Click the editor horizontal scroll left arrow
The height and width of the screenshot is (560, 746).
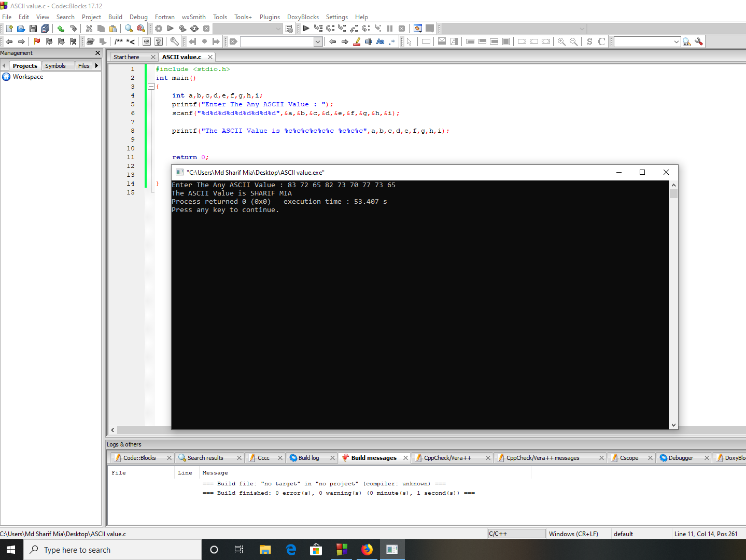click(113, 430)
